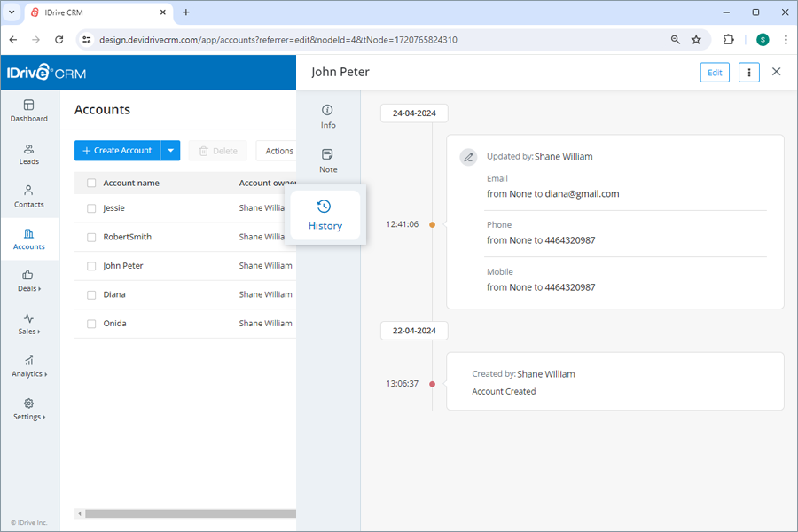Viewport: 798px width, 532px height.
Task: Check the Jessie account row checkbox
Action: click(x=91, y=207)
